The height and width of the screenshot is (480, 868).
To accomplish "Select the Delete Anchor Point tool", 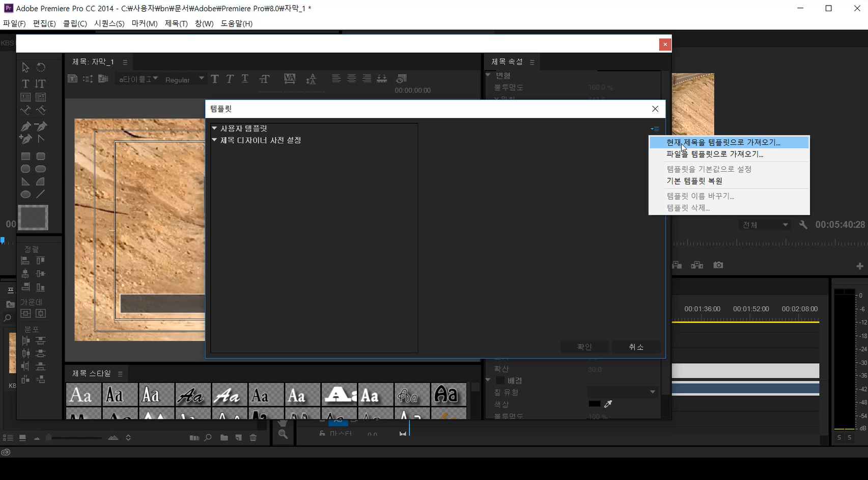I will point(41,126).
